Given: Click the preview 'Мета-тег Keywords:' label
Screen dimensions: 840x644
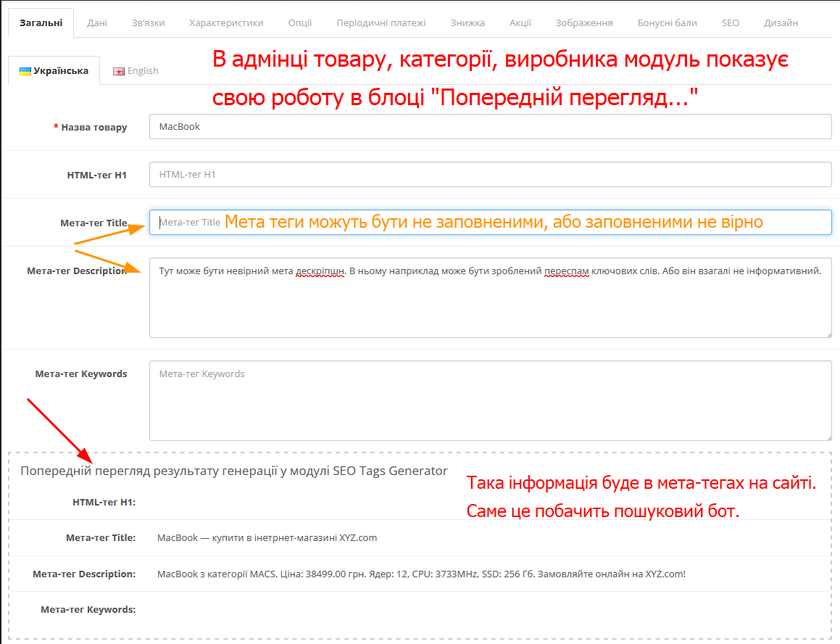Looking at the screenshot, I should tap(88, 610).
